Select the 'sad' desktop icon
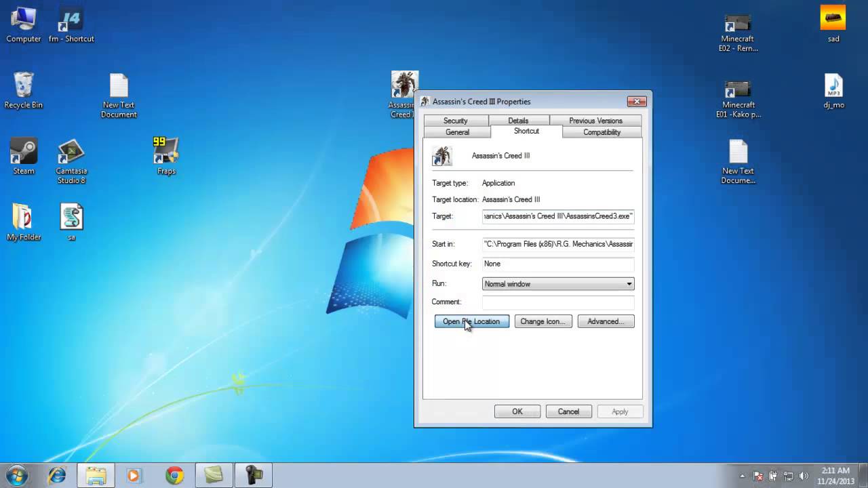 point(833,25)
